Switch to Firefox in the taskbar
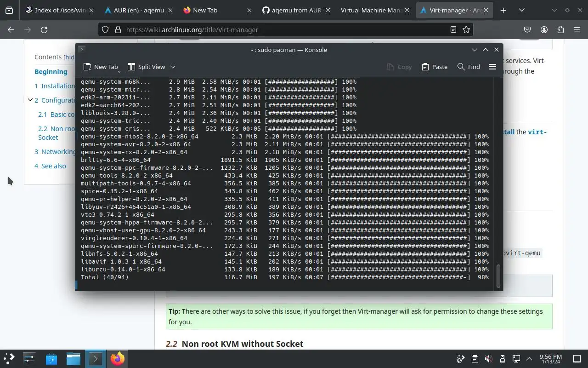Screen dimensions: 588x368 [117, 358]
